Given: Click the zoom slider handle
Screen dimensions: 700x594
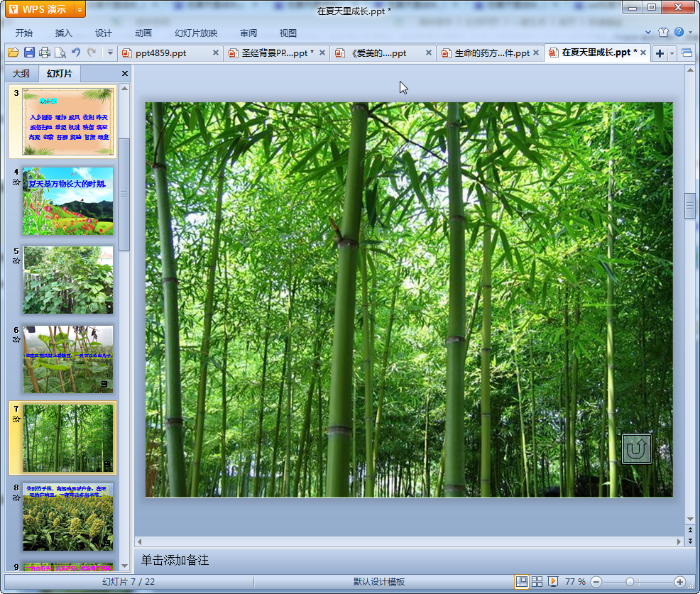Looking at the screenshot, I should click(x=630, y=582).
